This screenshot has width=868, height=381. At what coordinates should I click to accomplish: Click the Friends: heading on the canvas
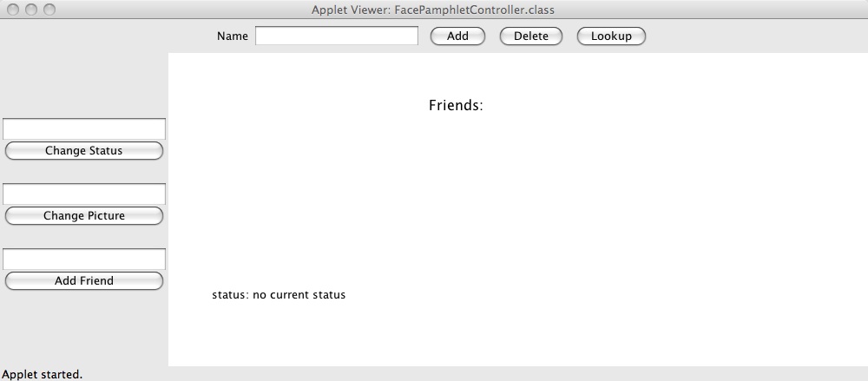pyautogui.click(x=456, y=106)
